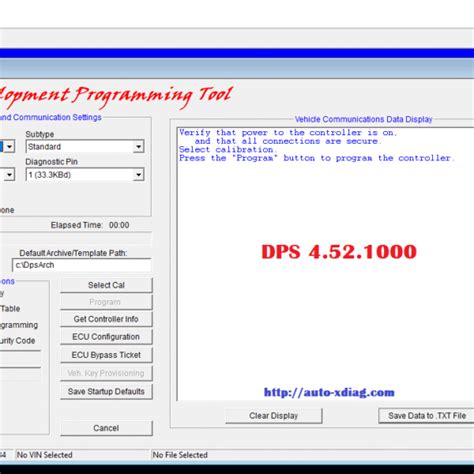Click the "No File Selected" status text
Screen dimensions: 474x474
tap(180, 455)
